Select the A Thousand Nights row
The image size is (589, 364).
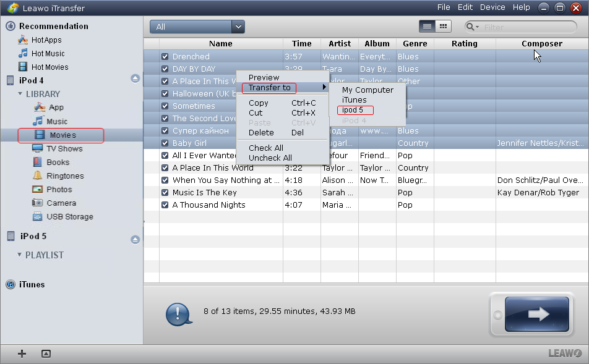pos(366,205)
